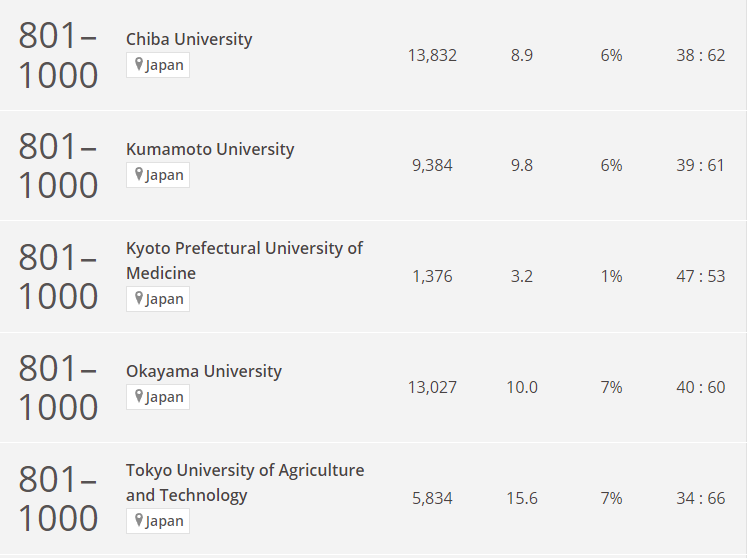Click the 3.2 ratio in Kyoto Prefectural row

[x=522, y=276]
